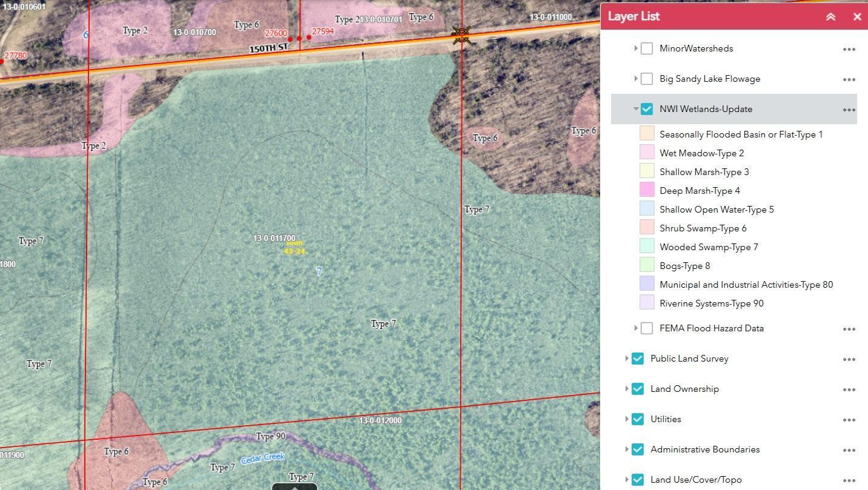Open options menu for Public Land Survey
The width and height of the screenshot is (868, 490).
coord(849,359)
